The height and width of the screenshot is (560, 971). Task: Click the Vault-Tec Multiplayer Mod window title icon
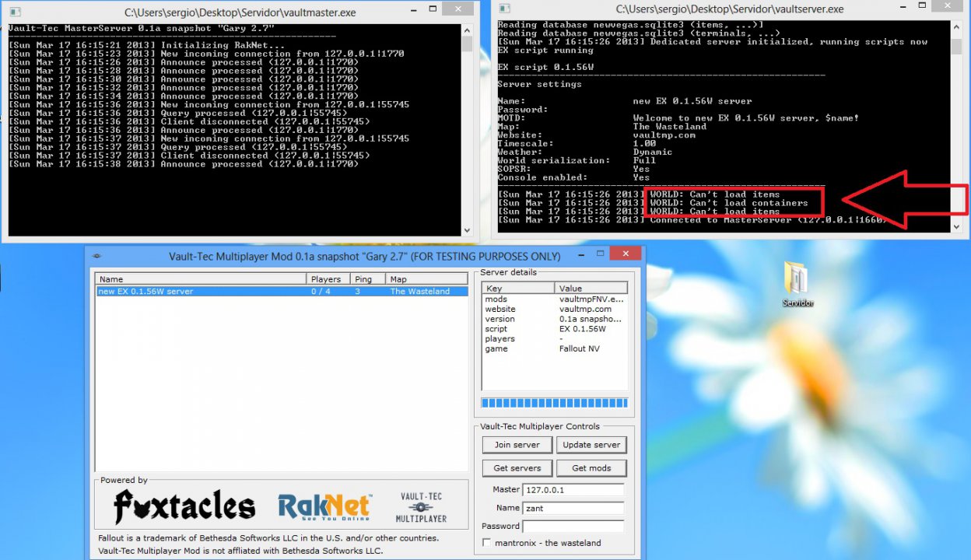(96, 256)
